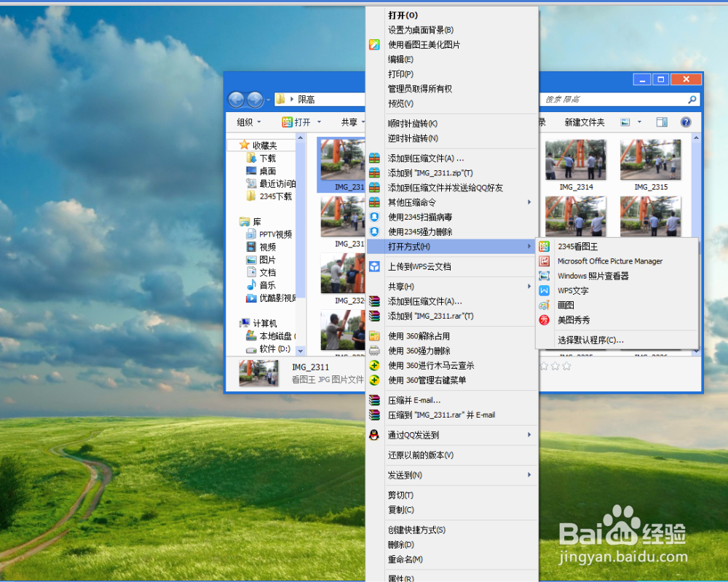Viewport: 728px width, 582px height.
Task: Open the 组织 dropdown in toolbar
Action: pos(249,122)
